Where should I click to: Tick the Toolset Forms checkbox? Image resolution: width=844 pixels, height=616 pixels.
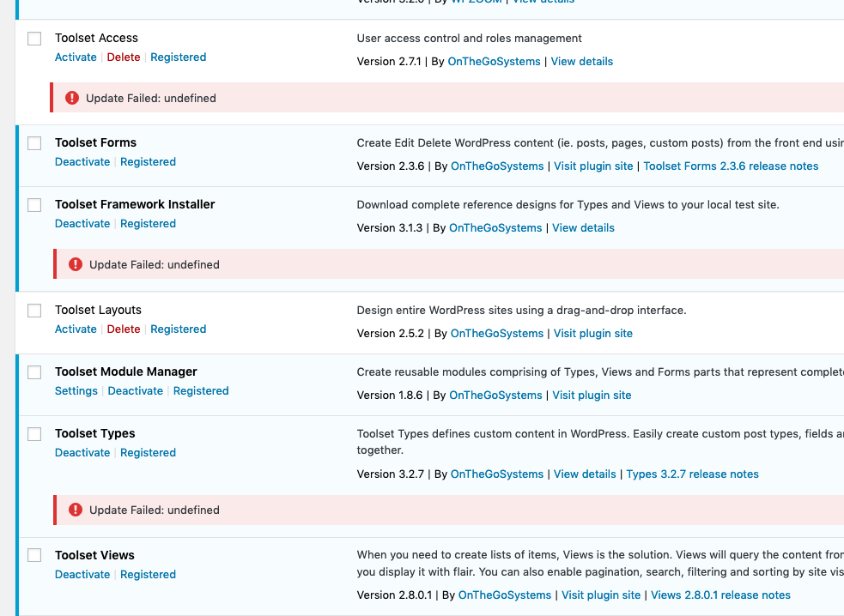coord(34,143)
